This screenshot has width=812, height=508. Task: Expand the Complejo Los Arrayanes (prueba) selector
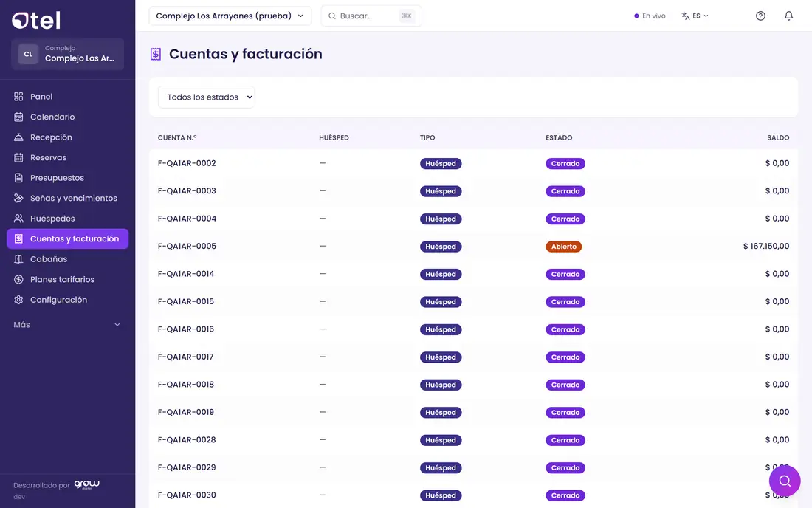click(230, 16)
